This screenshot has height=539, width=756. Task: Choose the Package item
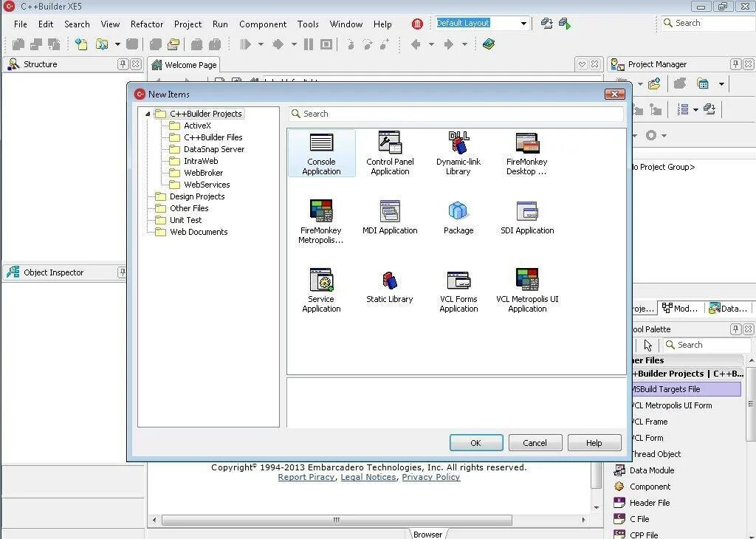tap(458, 217)
